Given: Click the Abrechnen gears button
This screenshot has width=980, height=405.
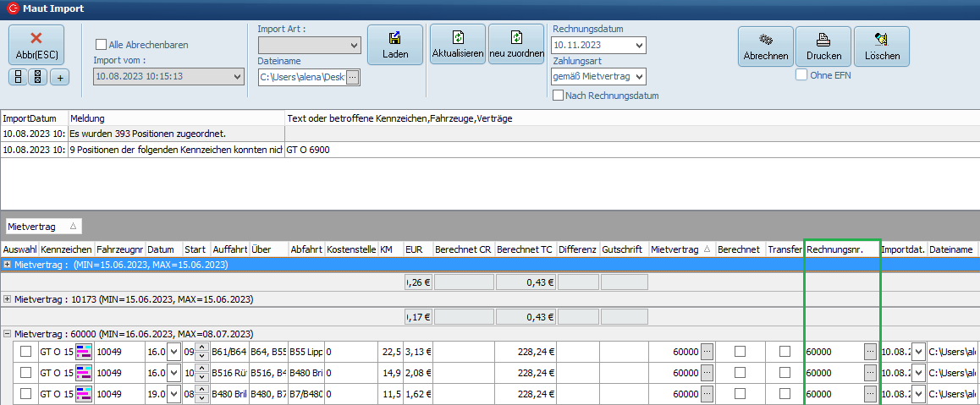Looking at the screenshot, I should pyautogui.click(x=765, y=47).
